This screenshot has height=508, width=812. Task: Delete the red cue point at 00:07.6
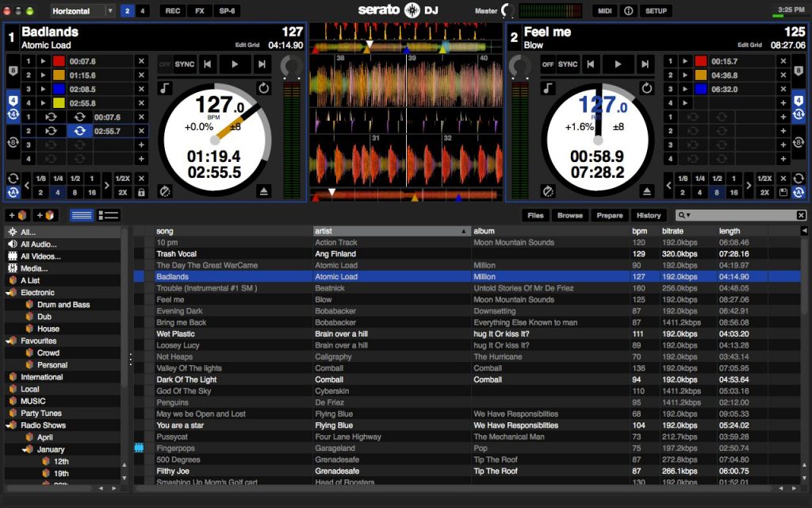(x=141, y=61)
